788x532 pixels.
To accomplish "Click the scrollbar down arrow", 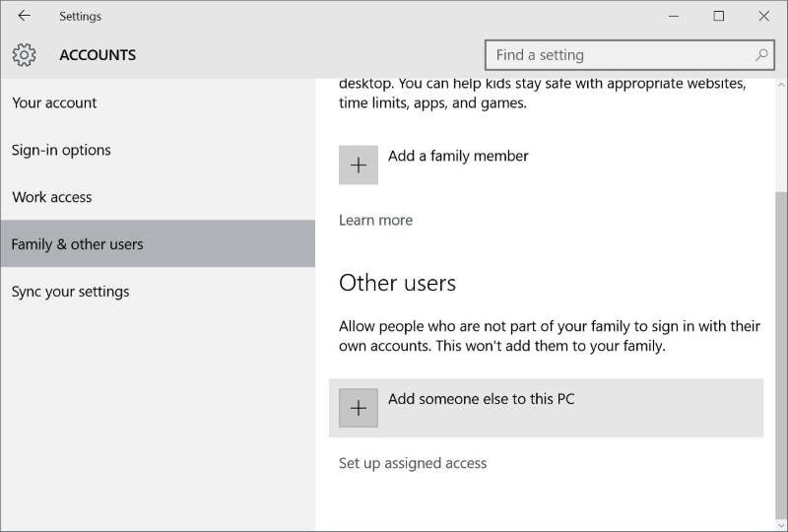I will pos(781,525).
